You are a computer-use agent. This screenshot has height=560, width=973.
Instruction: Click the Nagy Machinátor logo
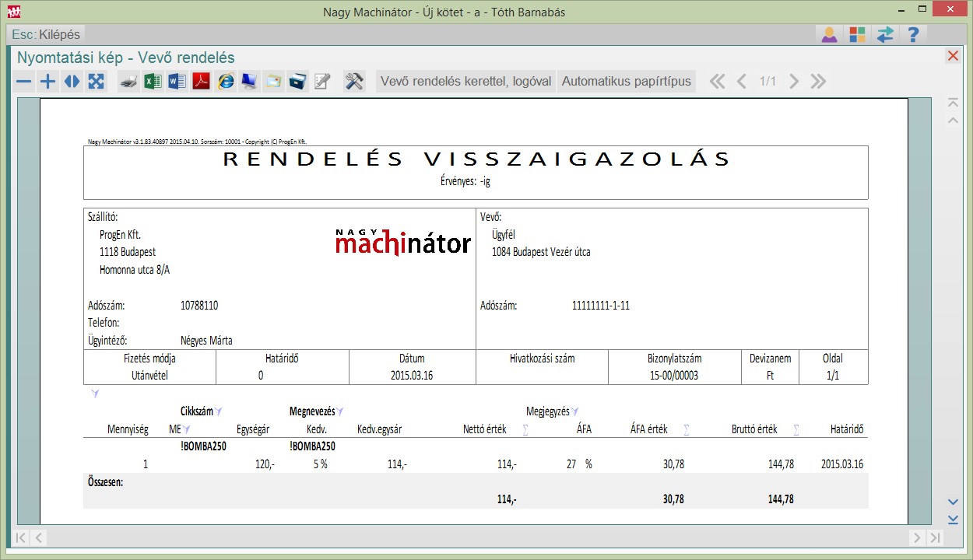click(x=403, y=243)
